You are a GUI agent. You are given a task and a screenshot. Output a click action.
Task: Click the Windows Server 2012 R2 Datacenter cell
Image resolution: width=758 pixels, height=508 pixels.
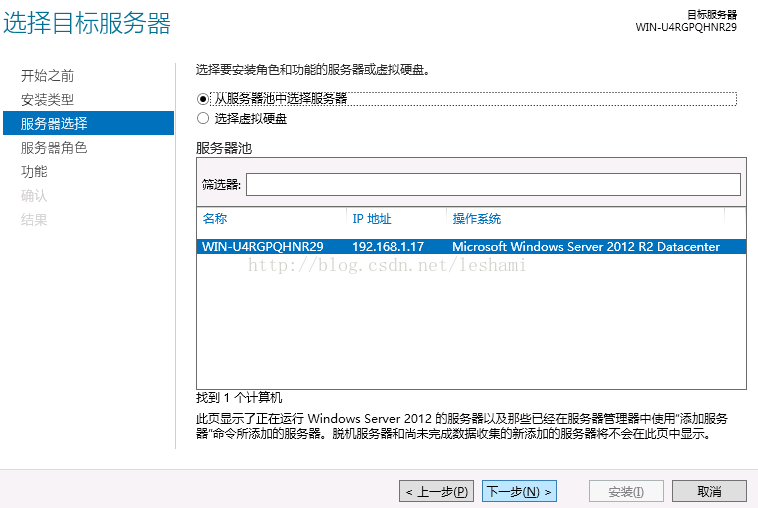pos(586,247)
